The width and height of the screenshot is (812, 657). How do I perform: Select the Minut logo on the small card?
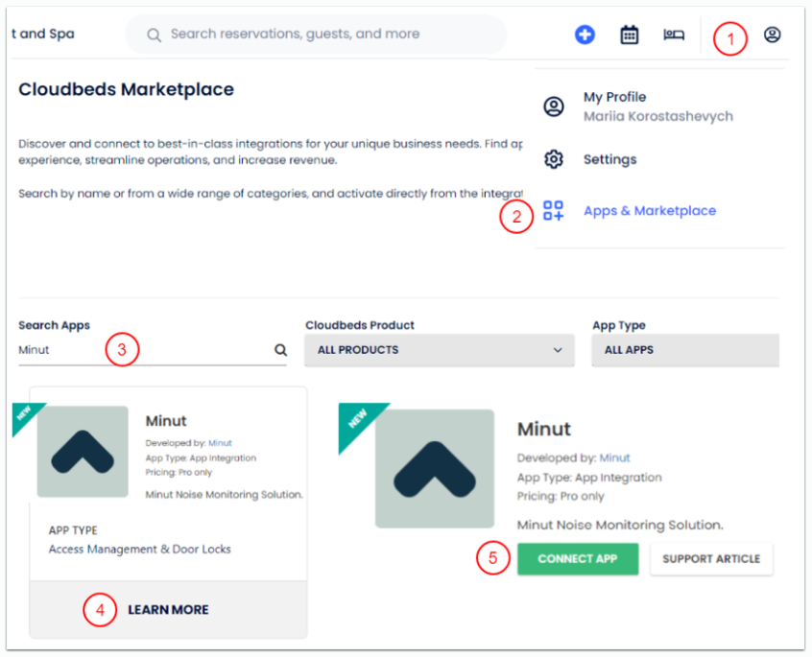coord(83,452)
